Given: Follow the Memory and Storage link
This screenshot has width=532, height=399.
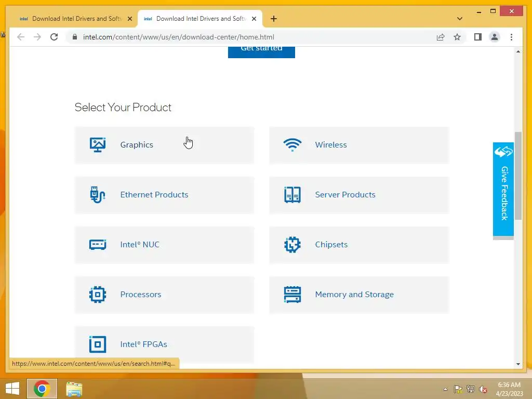Looking at the screenshot, I should pyautogui.click(x=354, y=295).
